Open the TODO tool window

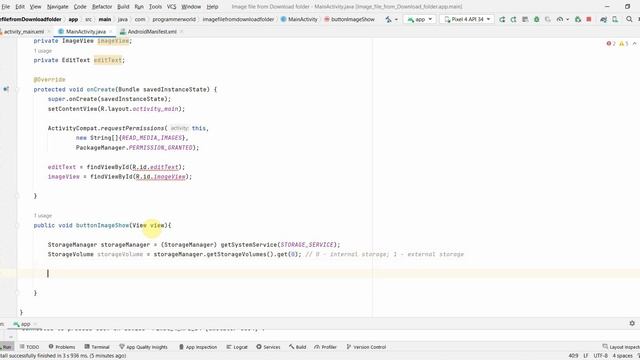pos(29,347)
